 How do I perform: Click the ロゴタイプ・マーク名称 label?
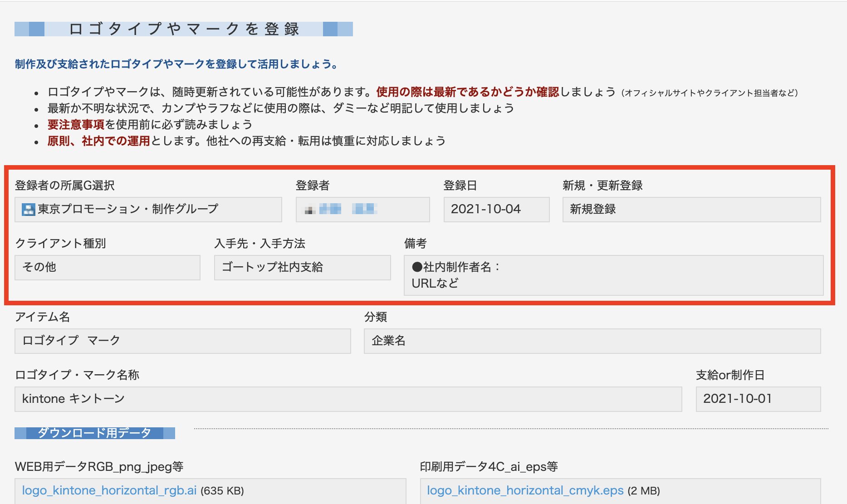[x=77, y=375]
